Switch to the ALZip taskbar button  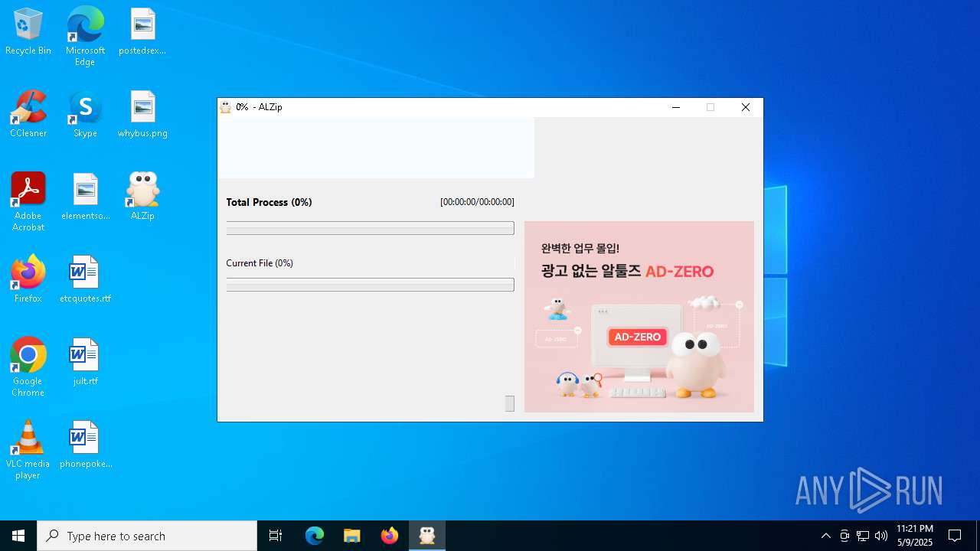click(x=427, y=536)
